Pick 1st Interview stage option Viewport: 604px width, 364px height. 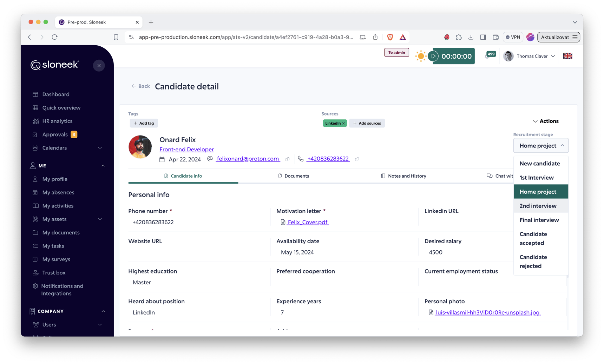541,178
